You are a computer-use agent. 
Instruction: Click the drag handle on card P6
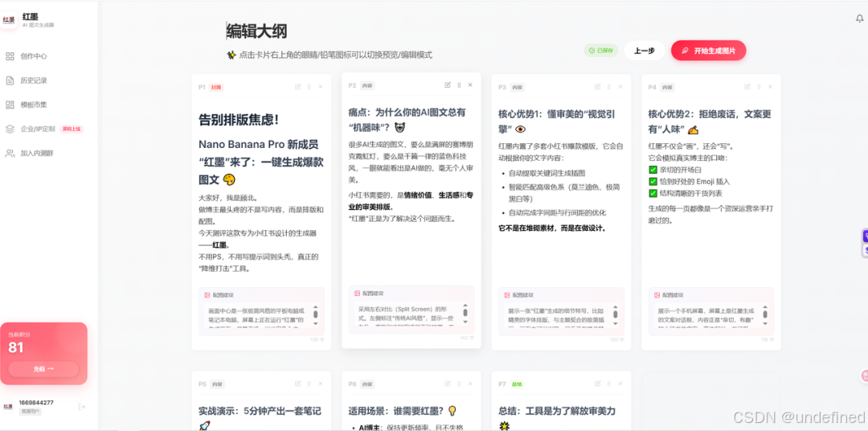pyautogui.click(x=459, y=384)
